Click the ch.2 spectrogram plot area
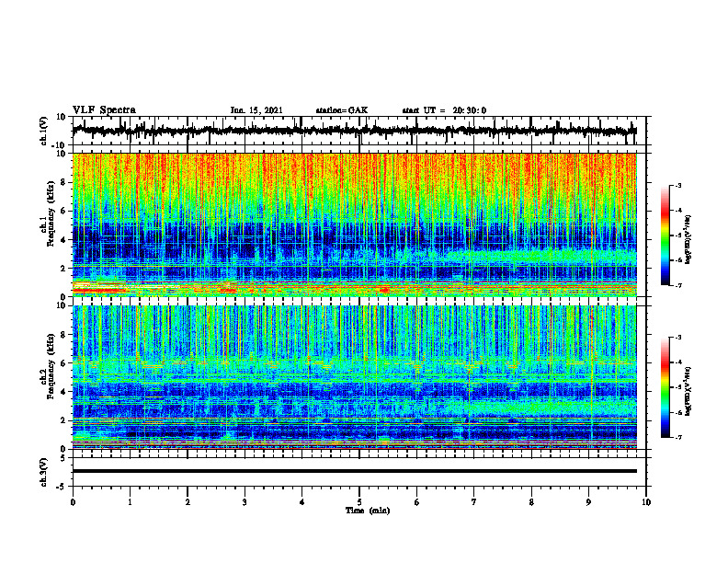The width and height of the screenshot is (728, 563). 355,377
